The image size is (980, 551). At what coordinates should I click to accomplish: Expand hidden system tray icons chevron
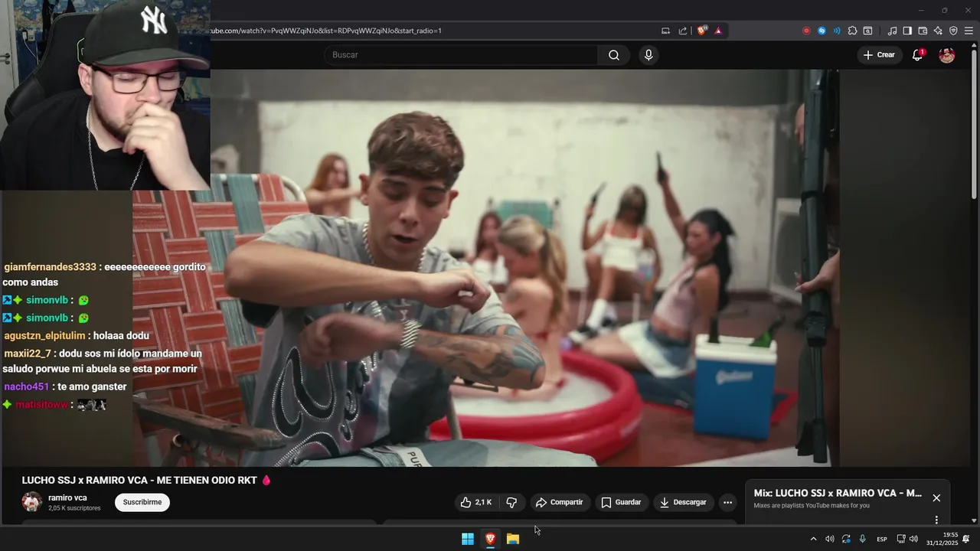(813, 539)
